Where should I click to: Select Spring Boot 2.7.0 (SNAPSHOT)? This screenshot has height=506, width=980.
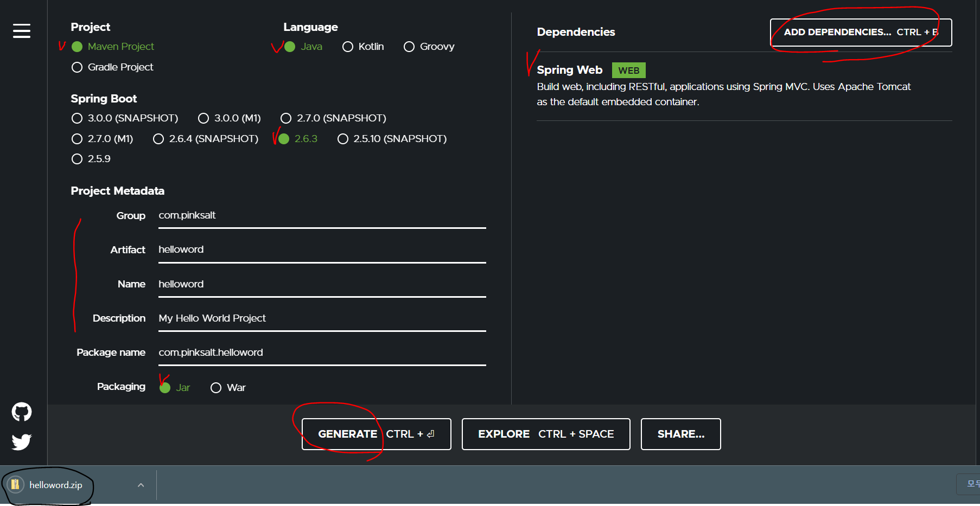click(286, 118)
